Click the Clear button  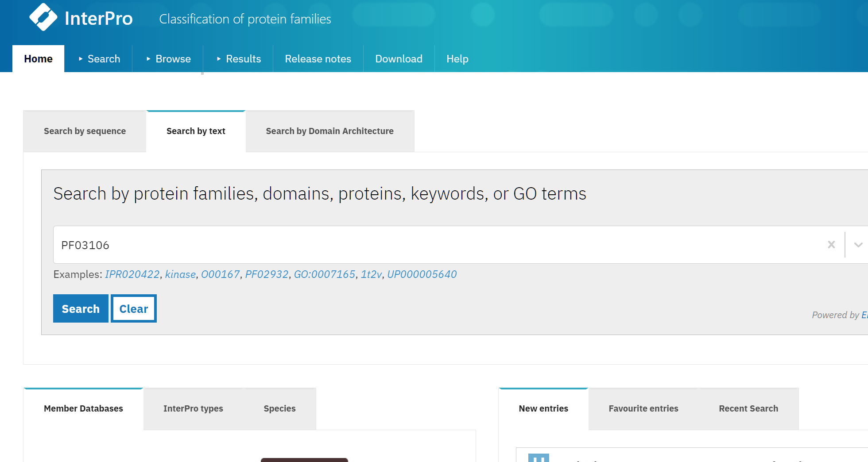134,308
